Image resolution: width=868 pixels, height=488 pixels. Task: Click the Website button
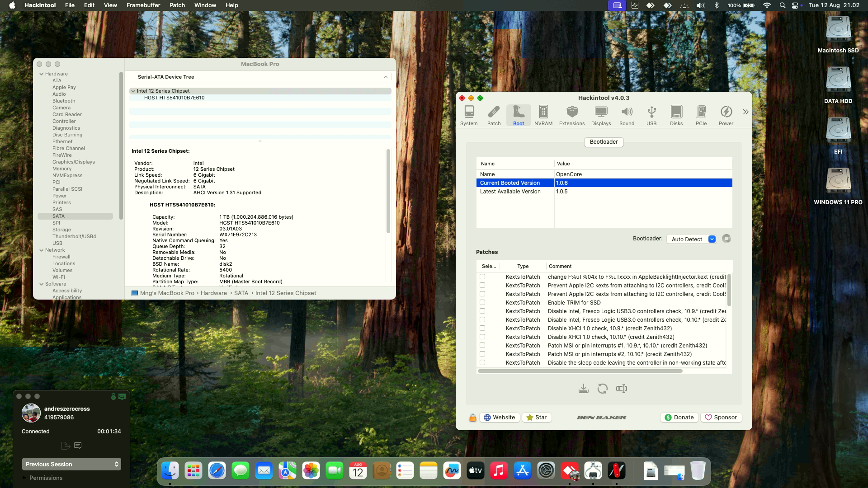(499, 418)
